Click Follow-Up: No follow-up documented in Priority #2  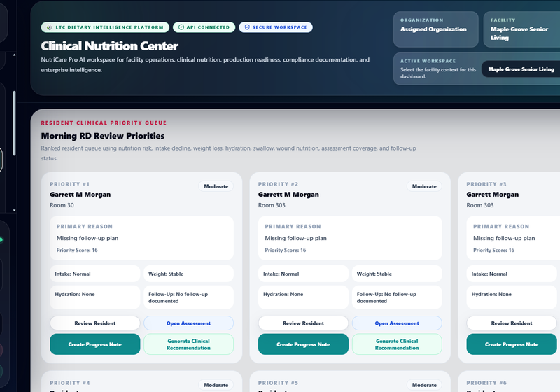397,297
